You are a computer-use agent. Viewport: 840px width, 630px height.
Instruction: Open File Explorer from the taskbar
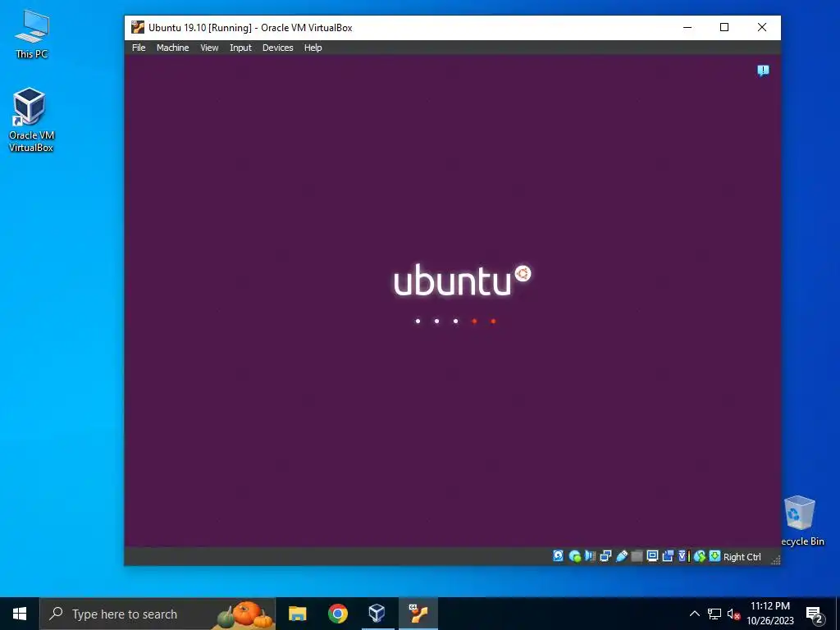click(297, 614)
